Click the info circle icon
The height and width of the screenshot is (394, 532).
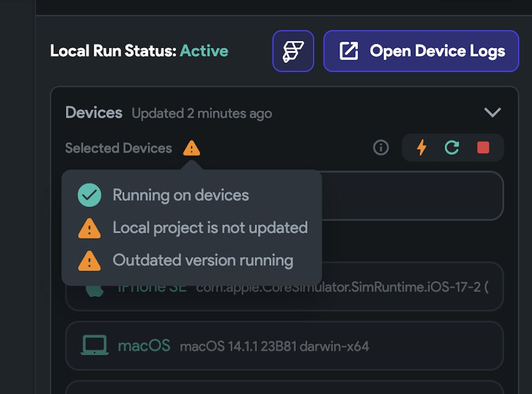pos(381,147)
